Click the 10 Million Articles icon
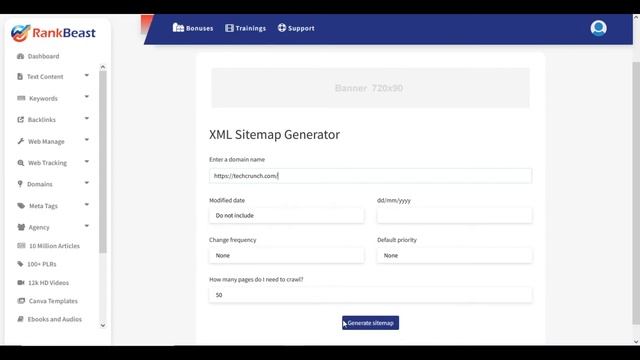 21,246
